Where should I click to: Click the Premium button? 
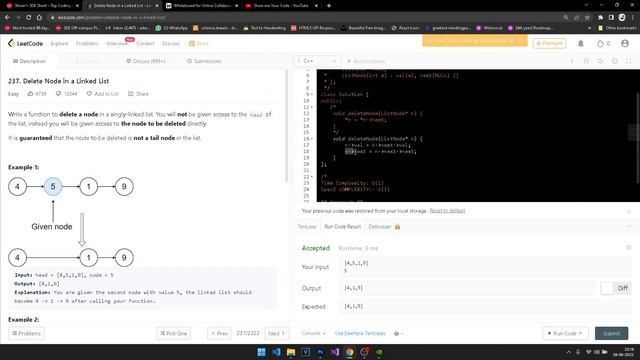549,43
